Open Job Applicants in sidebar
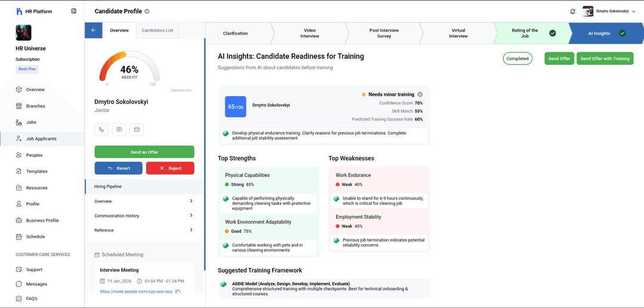 (x=41, y=139)
